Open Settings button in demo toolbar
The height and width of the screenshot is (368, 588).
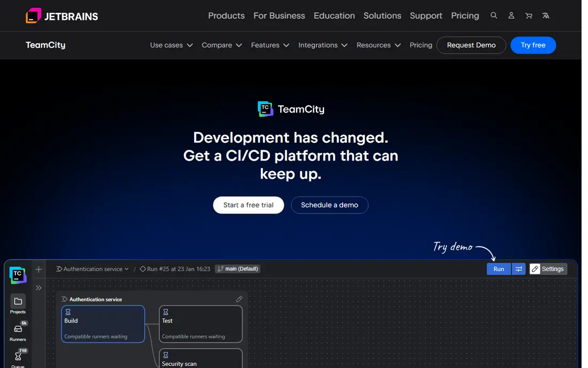click(548, 269)
